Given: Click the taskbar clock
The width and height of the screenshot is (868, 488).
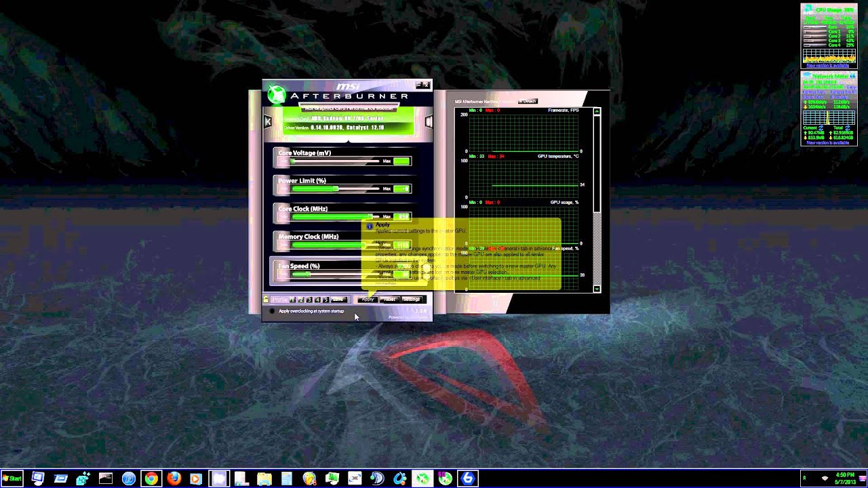Looking at the screenshot, I should [844, 479].
